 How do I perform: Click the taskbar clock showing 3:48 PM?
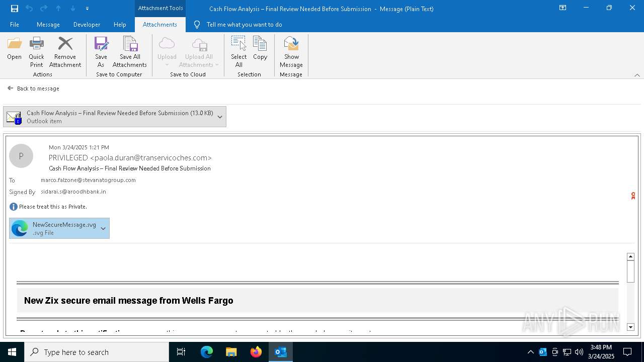pyautogui.click(x=601, y=352)
